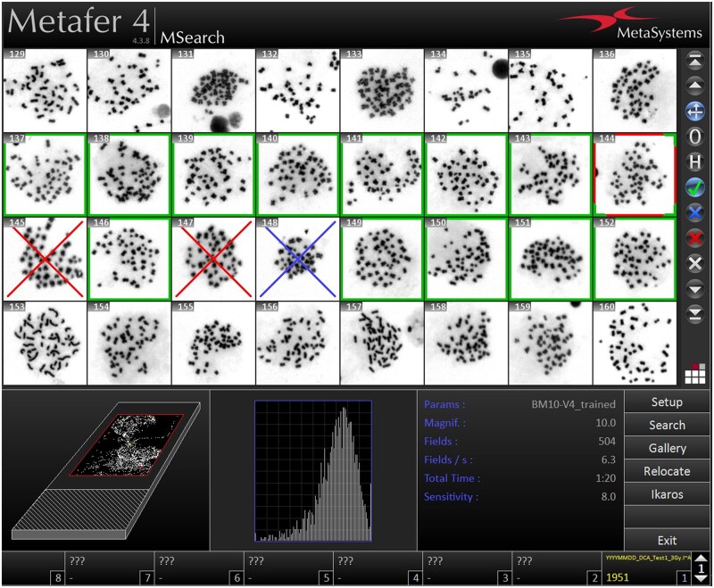Click the Fields / s value 6.3

pos(609,460)
